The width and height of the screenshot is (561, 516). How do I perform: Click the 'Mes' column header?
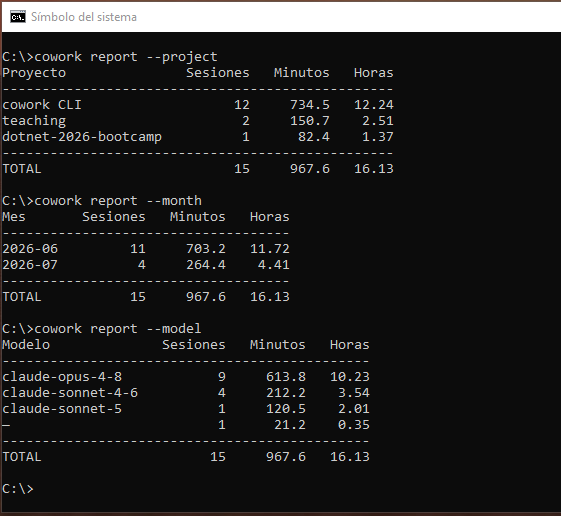click(14, 217)
